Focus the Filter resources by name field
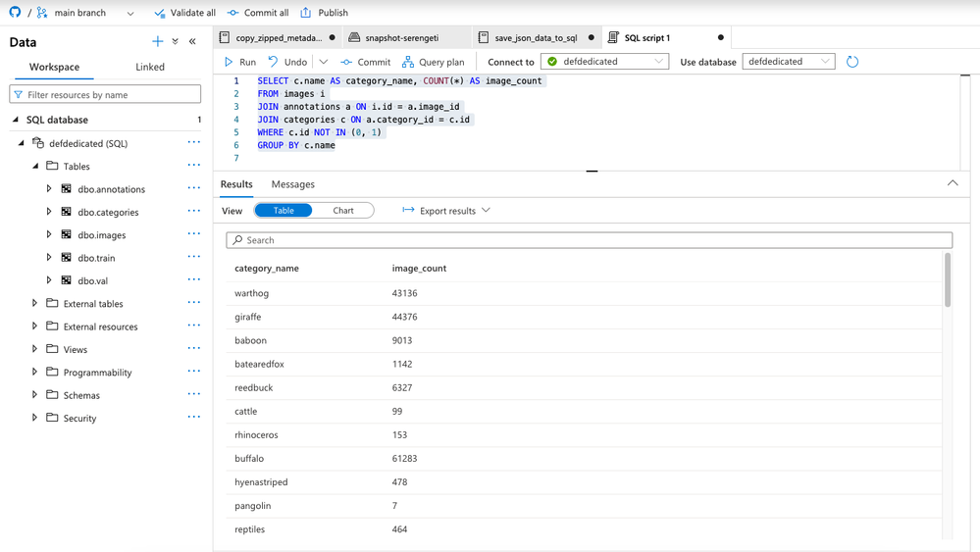This screenshot has width=980, height=552. coord(105,94)
